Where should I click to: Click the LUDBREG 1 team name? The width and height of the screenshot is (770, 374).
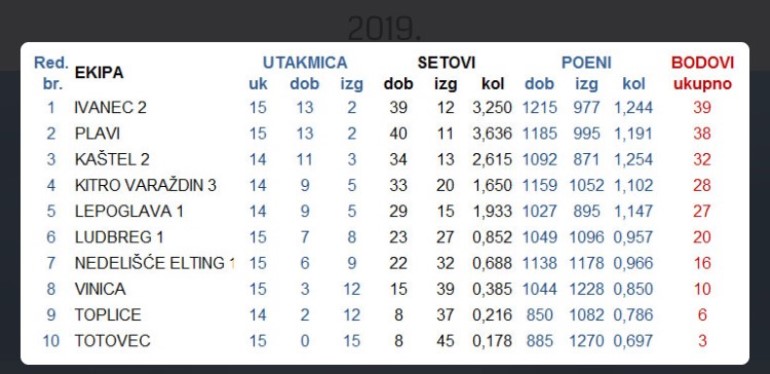point(119,238)
